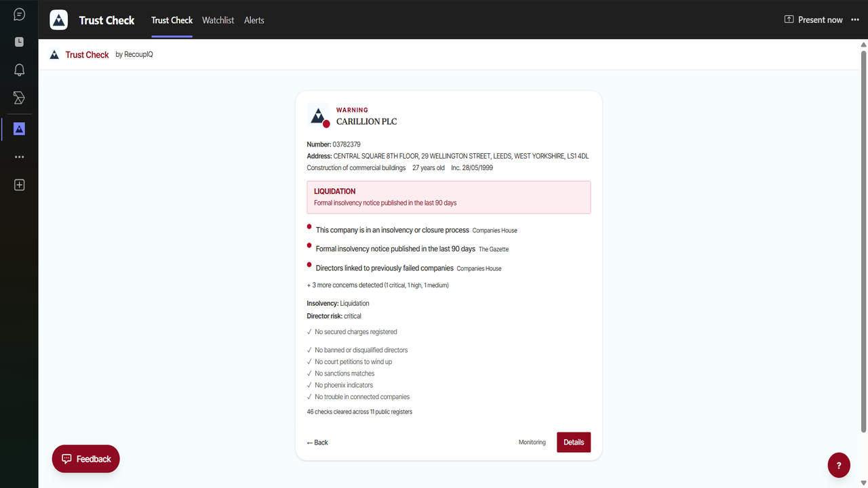Click the LIQUIDATION warning banner
Image resolution: width=868 pixels, height=488 pixels.
tap(449, 197)
